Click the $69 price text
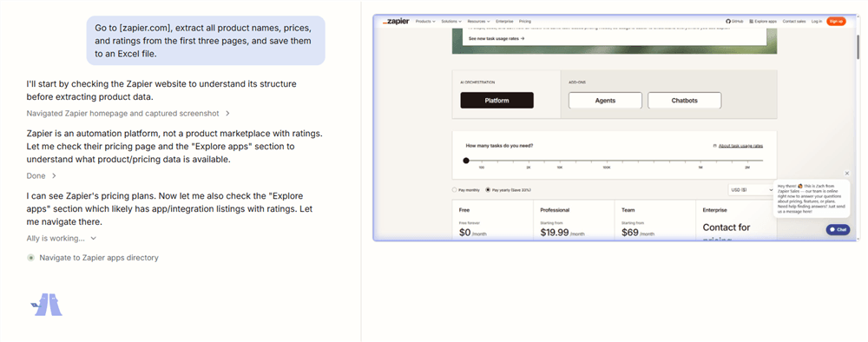868x342 pixels. (630, 233)
